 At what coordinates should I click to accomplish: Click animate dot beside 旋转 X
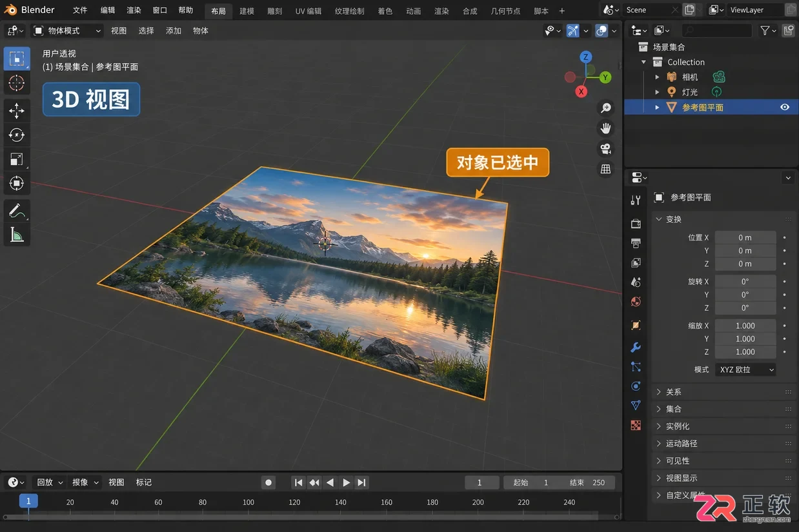785,281
